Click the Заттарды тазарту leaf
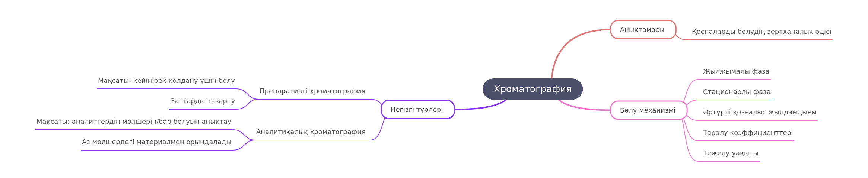This screenshot has width=868, height=178. 203,101
